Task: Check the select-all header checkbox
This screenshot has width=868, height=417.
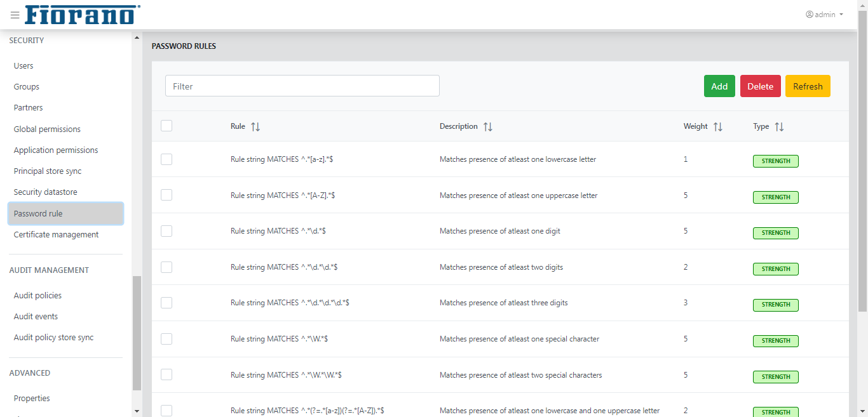Action: [x=166, y=126]
